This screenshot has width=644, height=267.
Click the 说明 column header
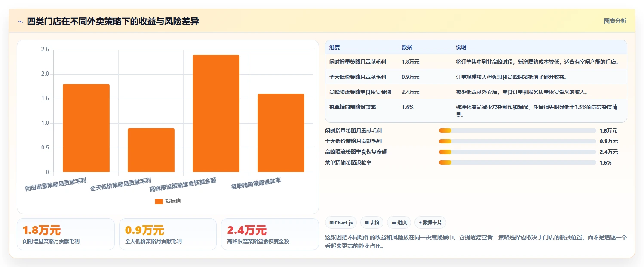[461, 47]
